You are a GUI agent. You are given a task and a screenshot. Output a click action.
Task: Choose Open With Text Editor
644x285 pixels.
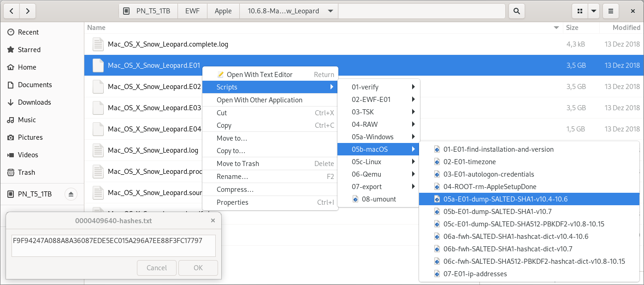coord(271,75)
